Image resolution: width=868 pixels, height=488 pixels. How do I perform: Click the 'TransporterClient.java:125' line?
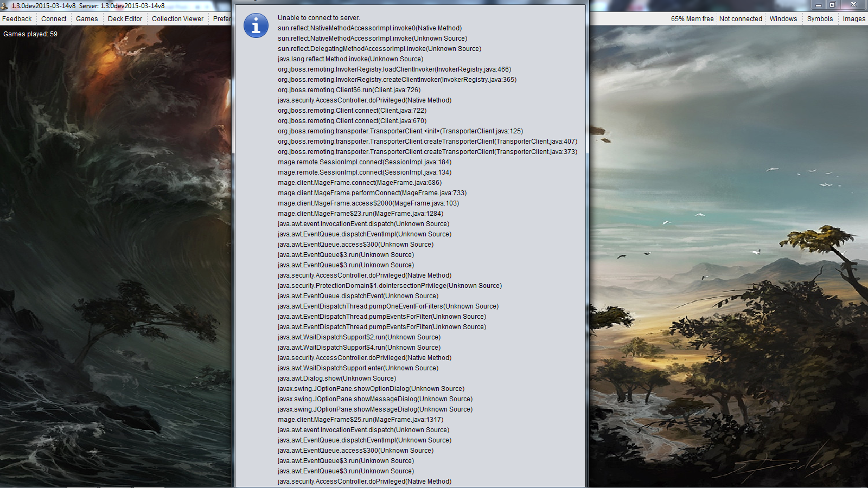[x=400, y=131]
